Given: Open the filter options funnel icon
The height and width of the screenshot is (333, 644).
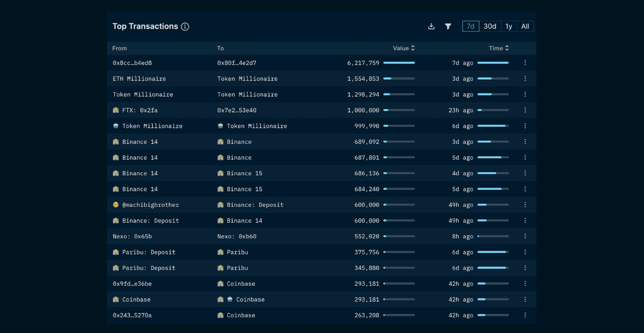Looking at the screenshot, I should click(x=448, y=26).
